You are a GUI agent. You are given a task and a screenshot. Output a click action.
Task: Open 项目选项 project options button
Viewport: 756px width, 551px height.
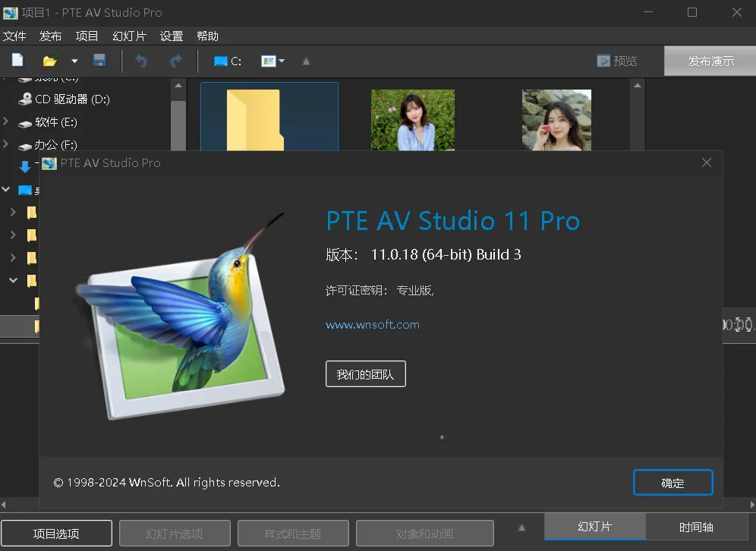[56, 534]
